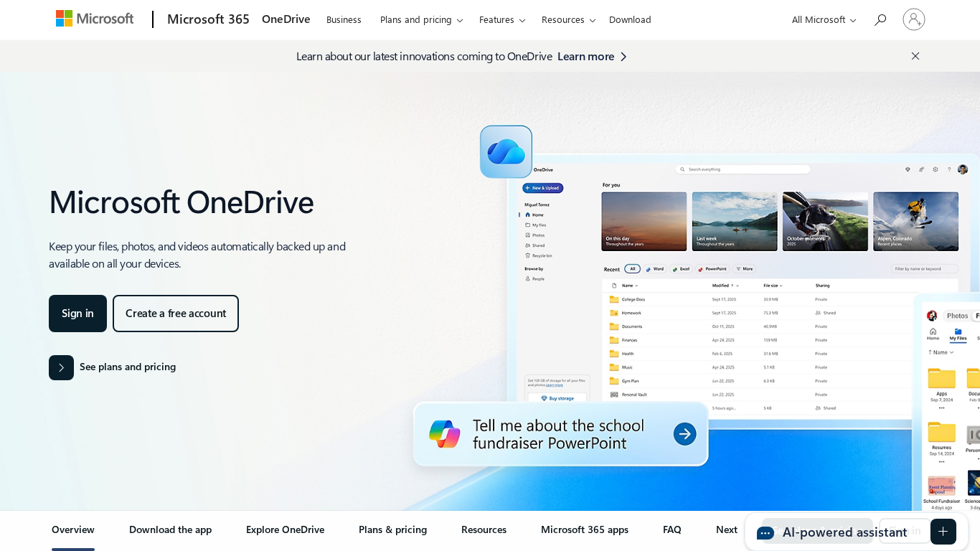Open the AI-powered assistant label

pos(844,532)
